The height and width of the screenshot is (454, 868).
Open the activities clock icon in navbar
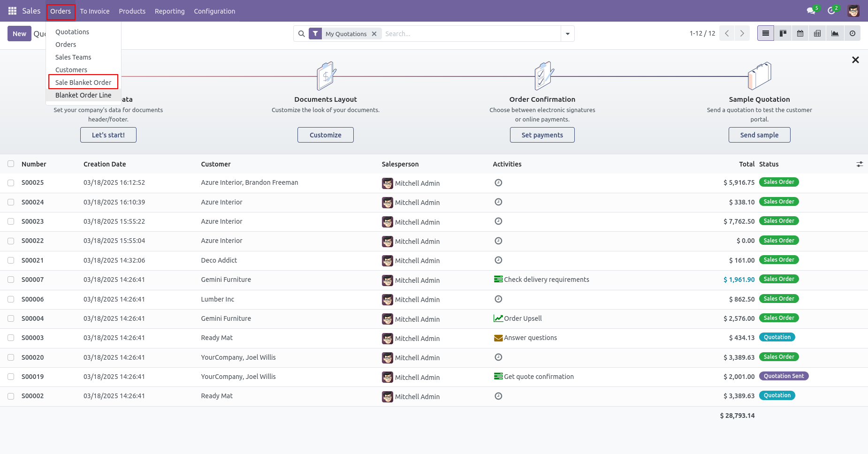pyautogui.click(x=832, y=10)
